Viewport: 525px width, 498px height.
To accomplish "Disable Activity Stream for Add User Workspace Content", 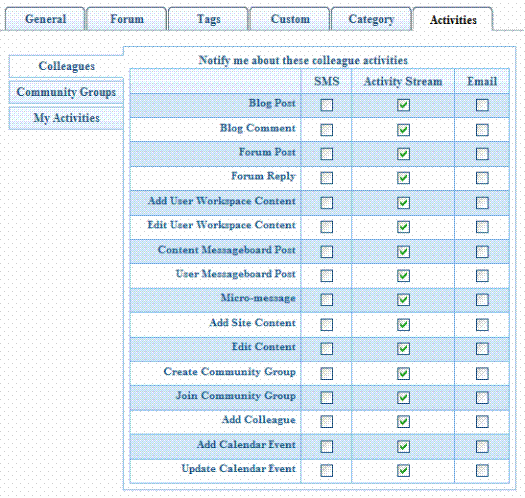I will pos(403,203).
